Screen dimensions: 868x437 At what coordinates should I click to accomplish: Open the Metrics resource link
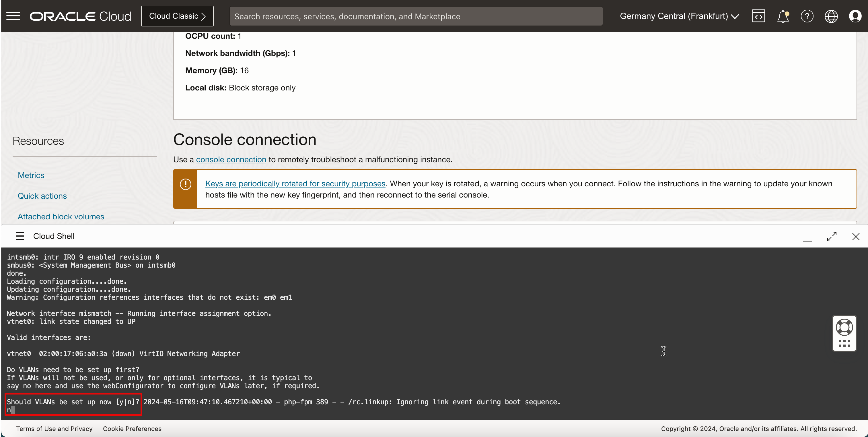click(31, 175)
